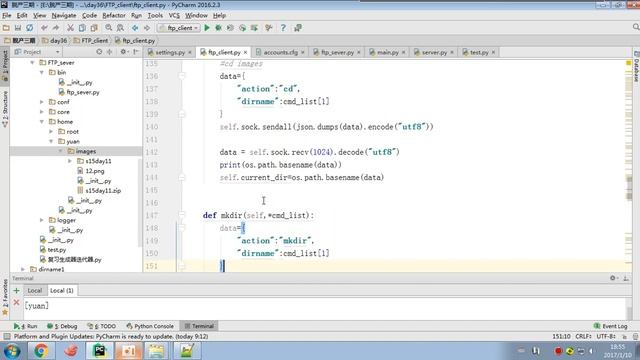
Task: Click the terminal input area after [yuan]
Action: 324,308
